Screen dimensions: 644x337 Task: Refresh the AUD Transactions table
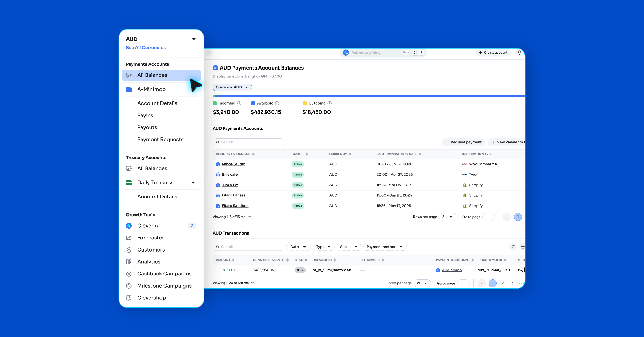(x=513, y=247)
